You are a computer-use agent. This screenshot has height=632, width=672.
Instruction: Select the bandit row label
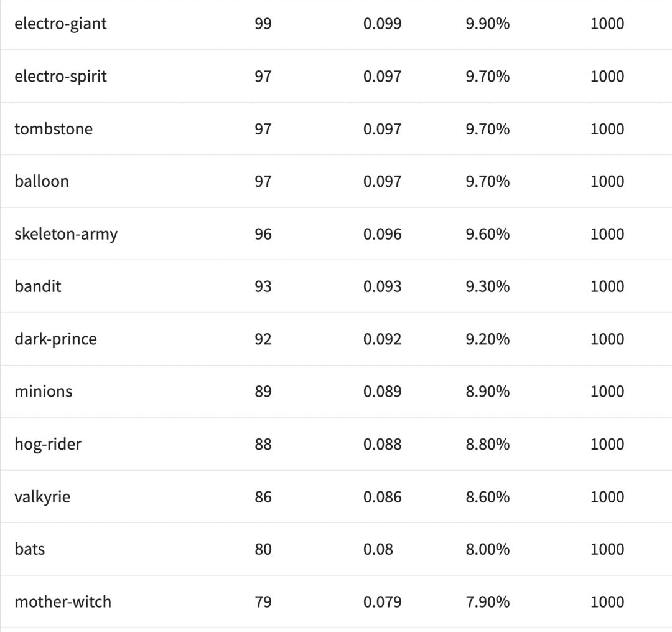tap(38, 286)
